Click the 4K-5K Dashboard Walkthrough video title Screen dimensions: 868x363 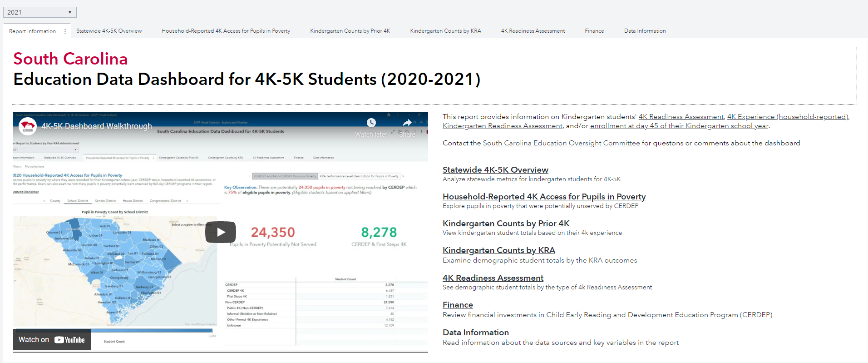pos(97,126)
